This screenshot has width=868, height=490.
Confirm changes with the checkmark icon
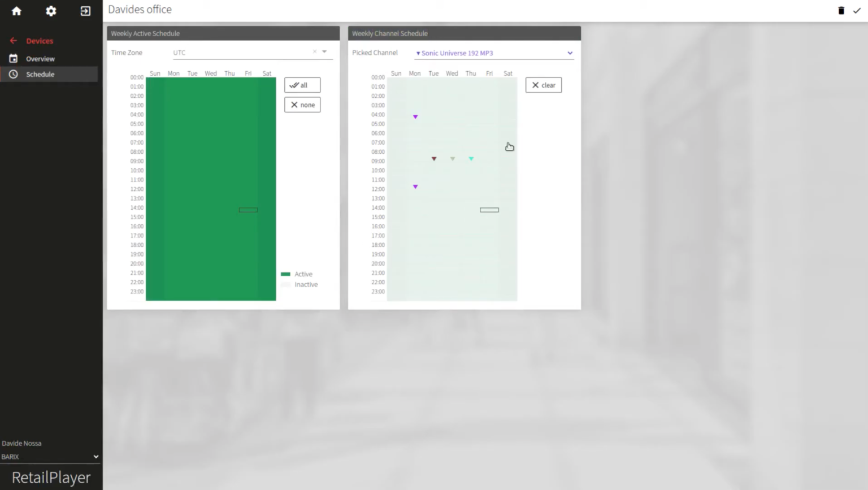[857, 10]
